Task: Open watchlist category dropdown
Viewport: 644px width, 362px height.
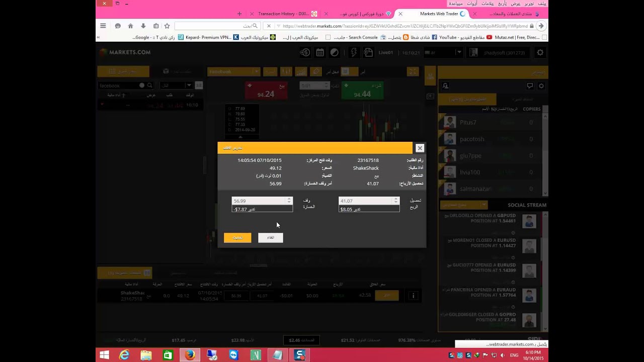Action: (176, 85)
